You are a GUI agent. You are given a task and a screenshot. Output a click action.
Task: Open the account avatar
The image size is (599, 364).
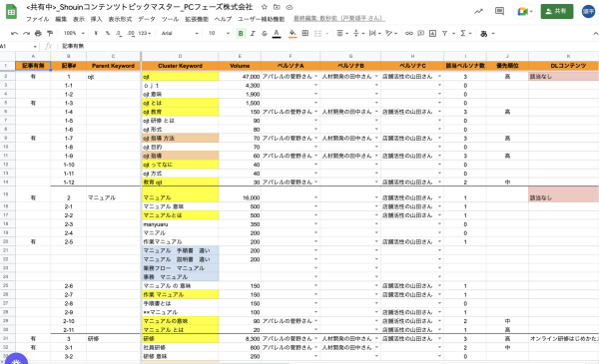pyautogui.click(x=589, y=11)
